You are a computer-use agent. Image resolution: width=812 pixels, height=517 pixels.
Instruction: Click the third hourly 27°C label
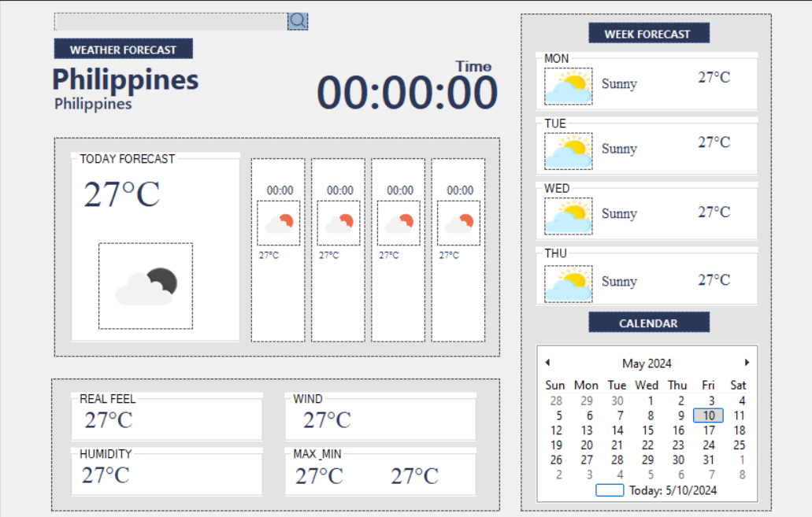pos(389,255)
